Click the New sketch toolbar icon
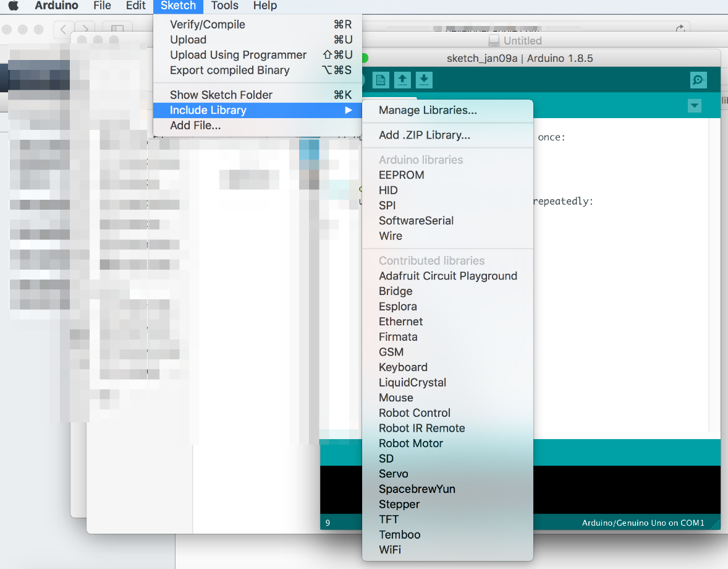728x569 pixels. [381, 80]
